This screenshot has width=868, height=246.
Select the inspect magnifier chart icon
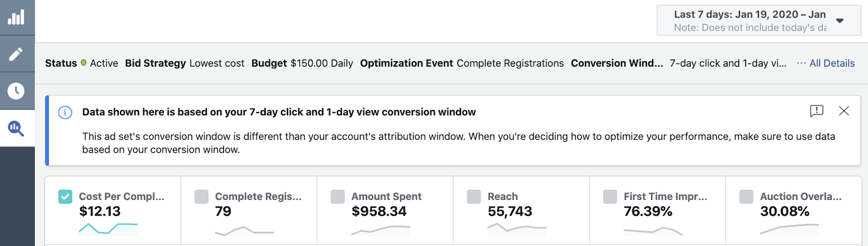click(16, 128)
